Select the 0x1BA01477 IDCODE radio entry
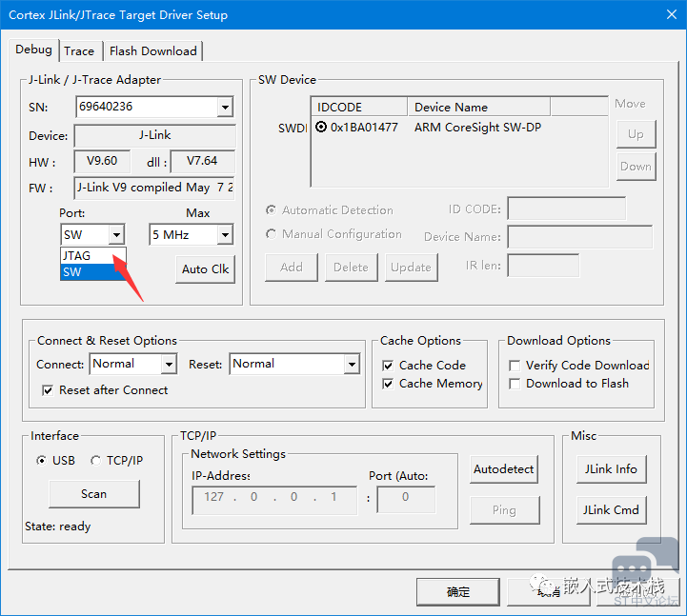 (321, 127)
